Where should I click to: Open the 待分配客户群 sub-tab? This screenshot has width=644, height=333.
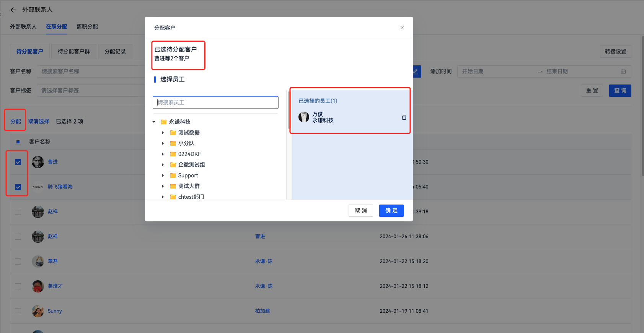(x=74, y=52)
